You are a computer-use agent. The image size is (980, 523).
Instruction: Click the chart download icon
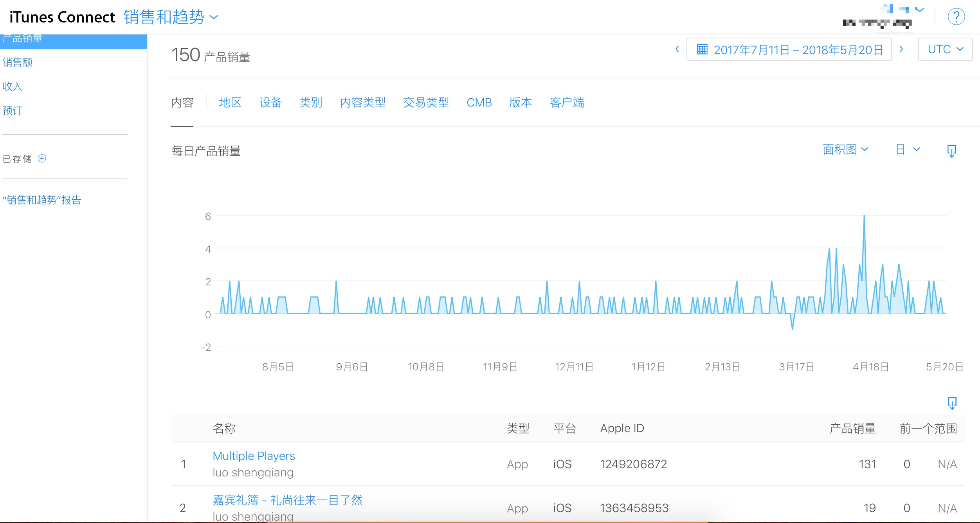point(953,151)
